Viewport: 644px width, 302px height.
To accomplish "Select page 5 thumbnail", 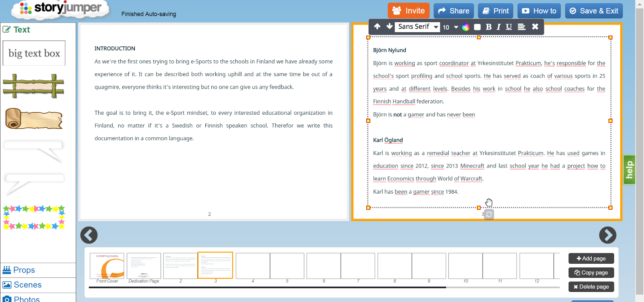I will [287, 266].
